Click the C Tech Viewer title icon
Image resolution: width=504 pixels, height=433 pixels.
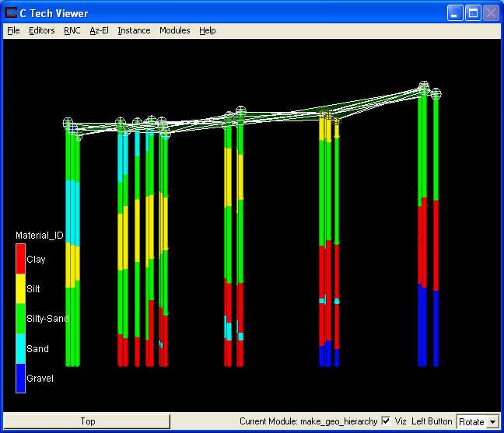pyautogui.click(x=11, y=13)
